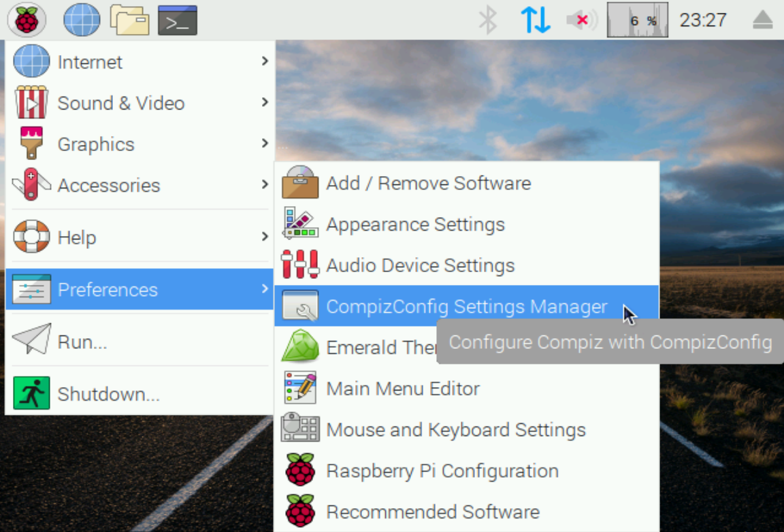The height and width of the screenshot is (532, 784).
Task: Click the Shutdown running man icon
Action: pos(31,393)
